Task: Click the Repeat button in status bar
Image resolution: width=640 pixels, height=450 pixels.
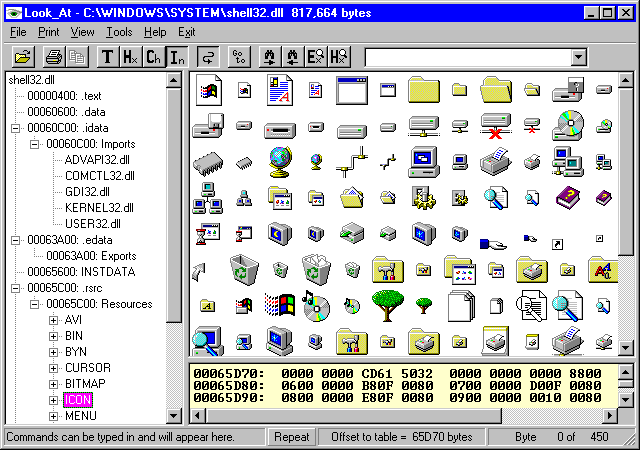Action: tap(291, 437)
